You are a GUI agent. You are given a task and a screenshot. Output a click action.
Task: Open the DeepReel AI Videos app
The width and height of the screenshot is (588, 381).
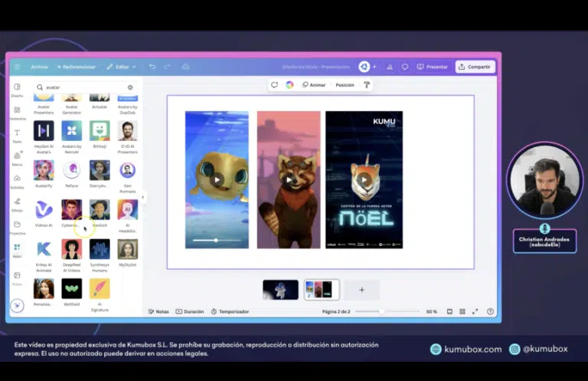(72, 255)
